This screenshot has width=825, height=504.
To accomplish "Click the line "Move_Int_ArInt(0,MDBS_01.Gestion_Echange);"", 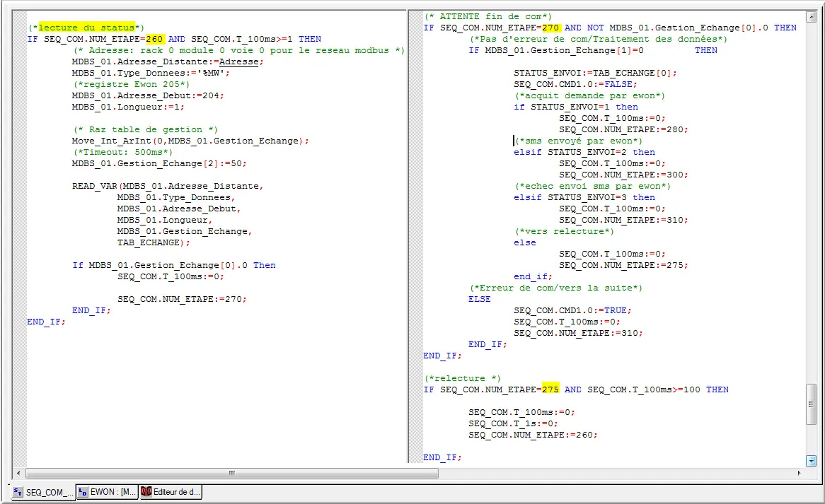I will (190, 141).
